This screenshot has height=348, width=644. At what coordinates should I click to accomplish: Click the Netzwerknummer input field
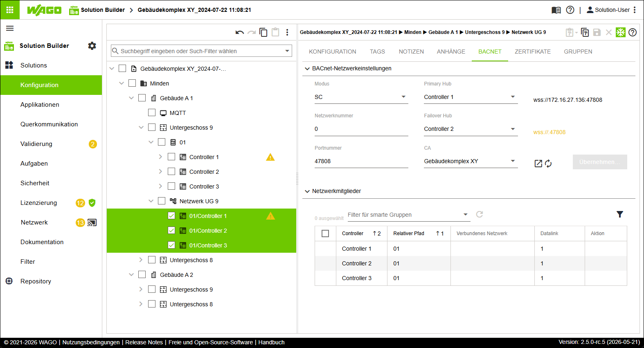pyautogui.click(x=361, y=129)
